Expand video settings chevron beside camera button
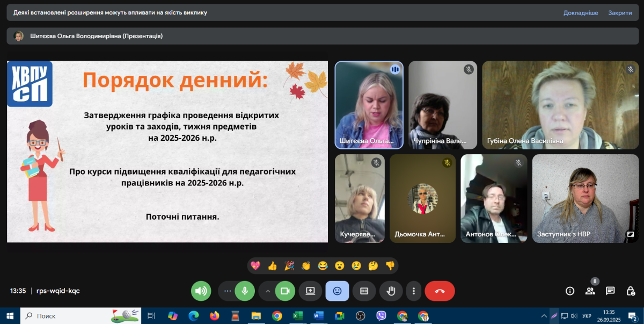This screenshot has height=324, width=644. coord(267,291)
